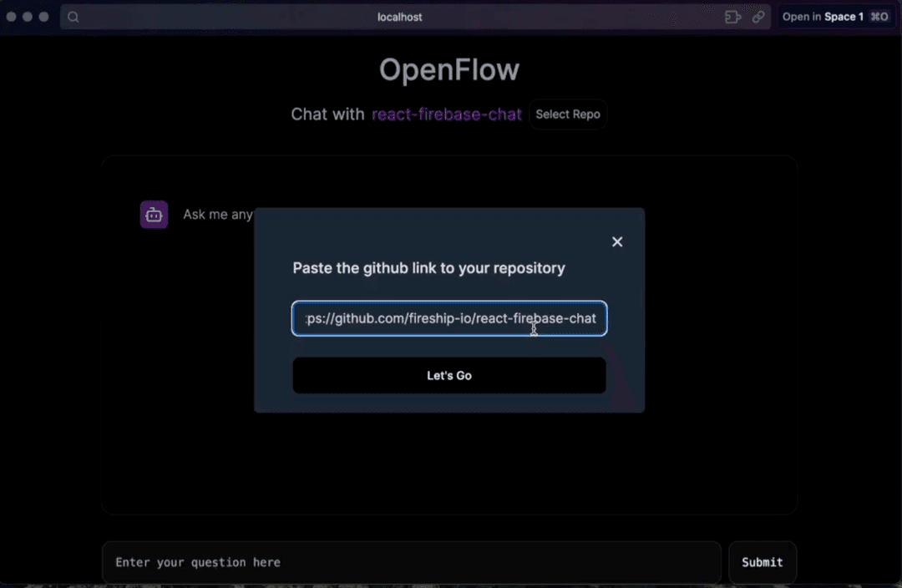
Task: Click the link icon in the top toolbar
Action: pyautogui.click(x=758, y=17)
